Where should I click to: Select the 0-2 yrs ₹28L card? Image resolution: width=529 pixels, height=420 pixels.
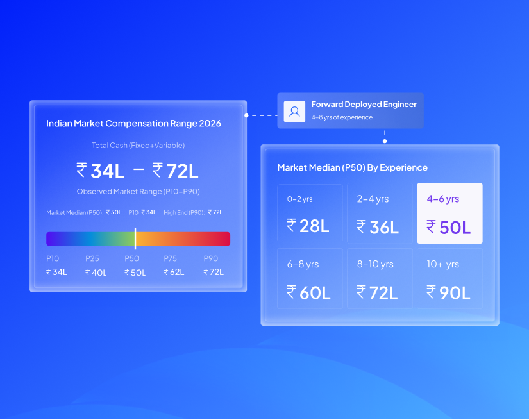[310, 213]
